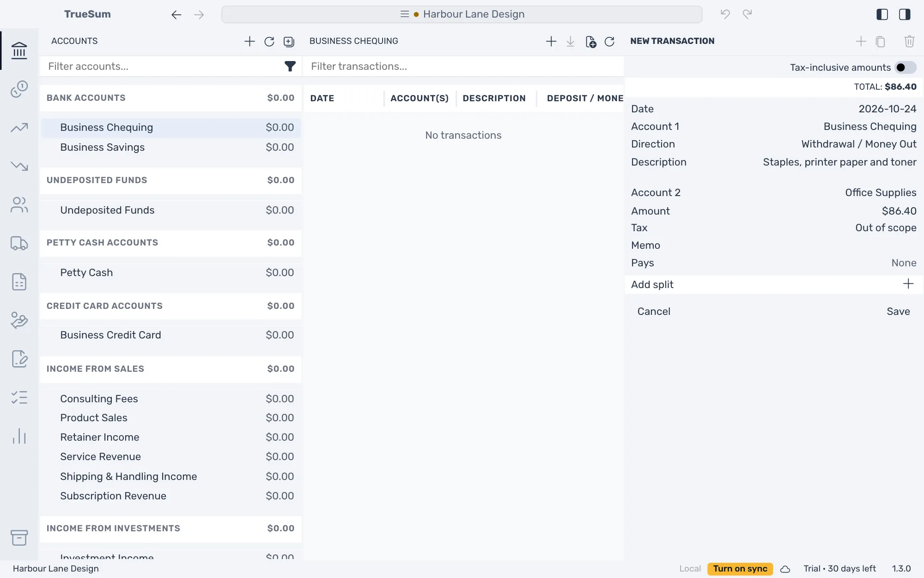The height and width of the screenshot is (578, 924).
Task: Edit the Amount $86.40 field
Action: tap(774, 211)
